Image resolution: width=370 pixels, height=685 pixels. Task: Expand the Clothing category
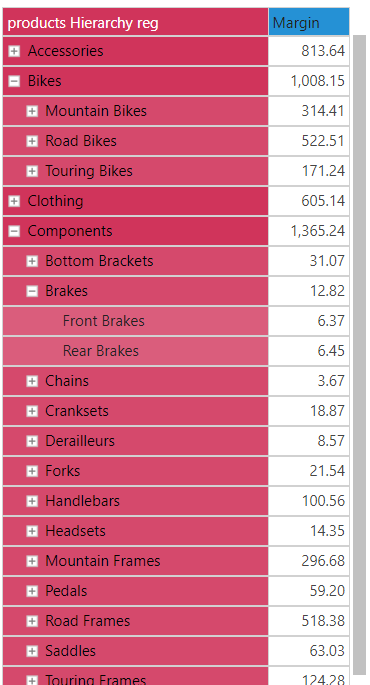(x=14, y=201)
